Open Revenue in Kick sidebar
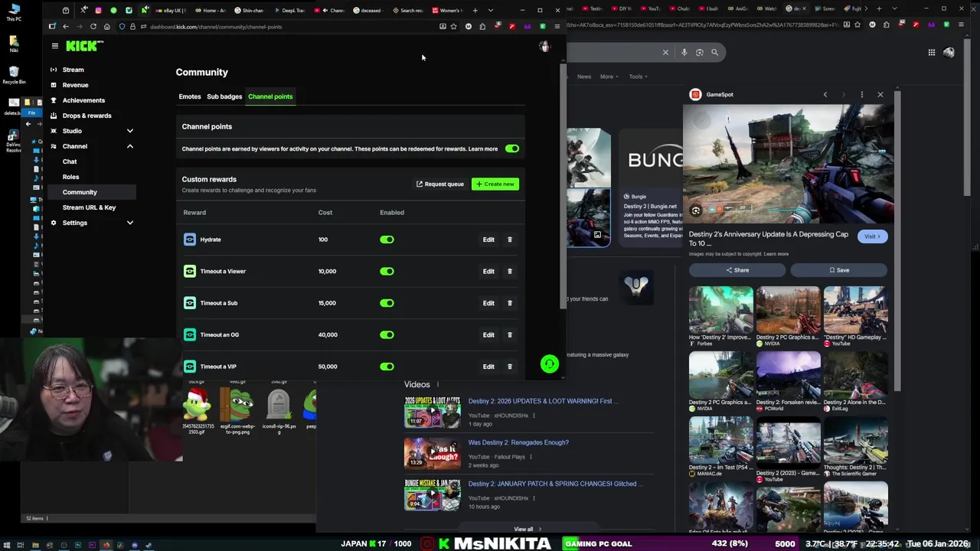 pyautogui.click(x=75, y=85)
